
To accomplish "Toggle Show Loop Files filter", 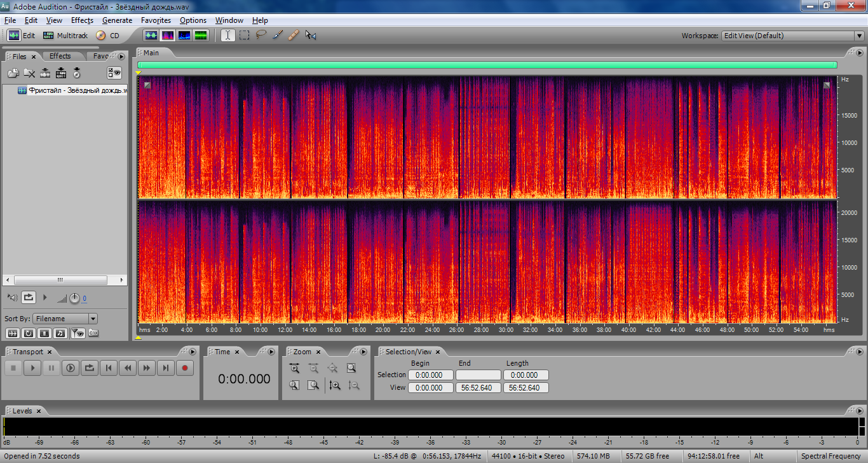I will coord(29,333).
